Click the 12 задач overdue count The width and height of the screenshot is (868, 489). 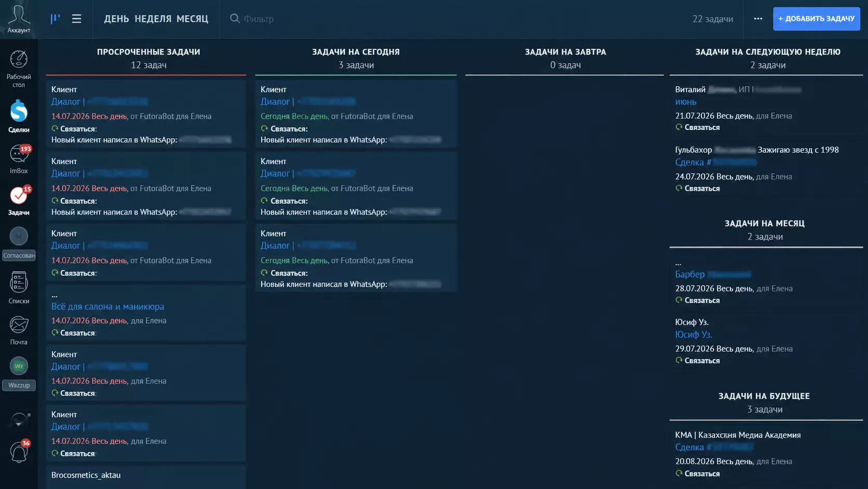(x=148, y=65)
